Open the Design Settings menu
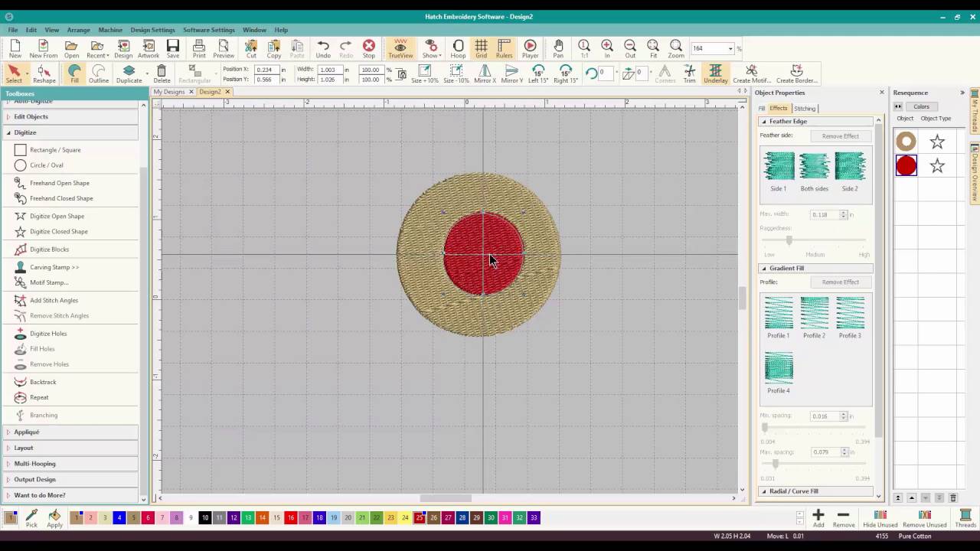Viewport: 980px width, 551px height. (x=152, y=30)
